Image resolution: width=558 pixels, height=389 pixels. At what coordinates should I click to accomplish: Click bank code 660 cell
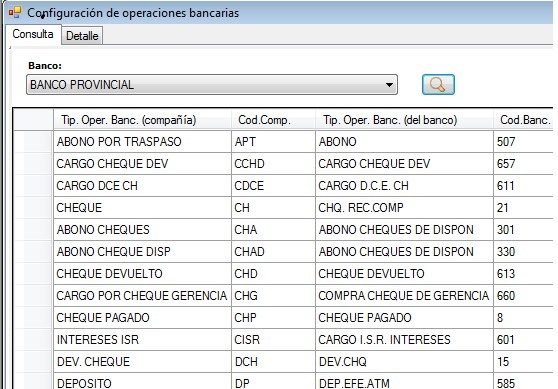pyautogui.click(x=523, y=296)
